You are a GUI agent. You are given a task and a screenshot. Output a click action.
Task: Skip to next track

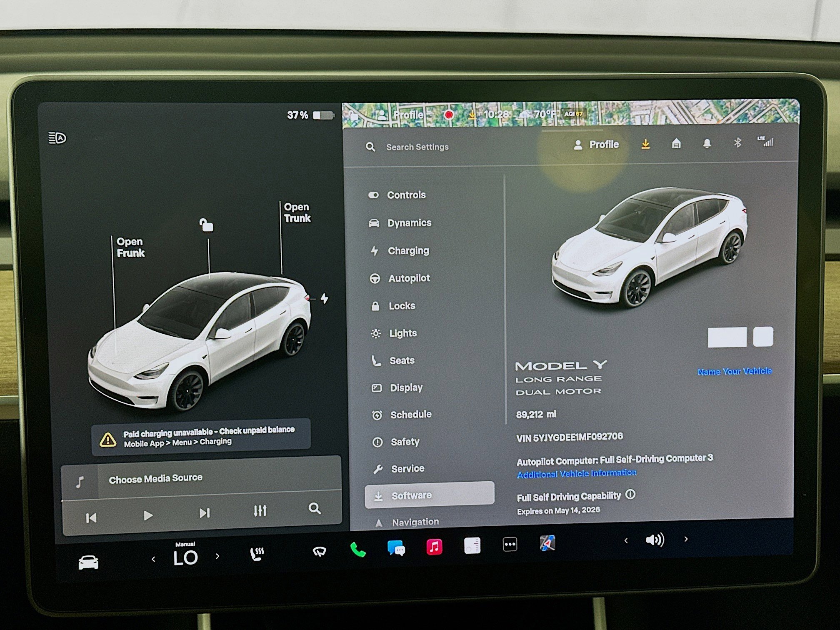[205, 513]
